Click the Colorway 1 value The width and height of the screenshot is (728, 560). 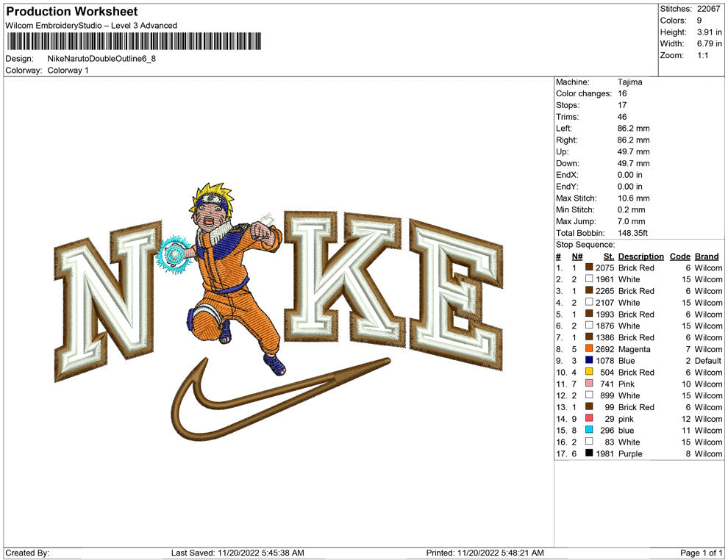[68, 71]
